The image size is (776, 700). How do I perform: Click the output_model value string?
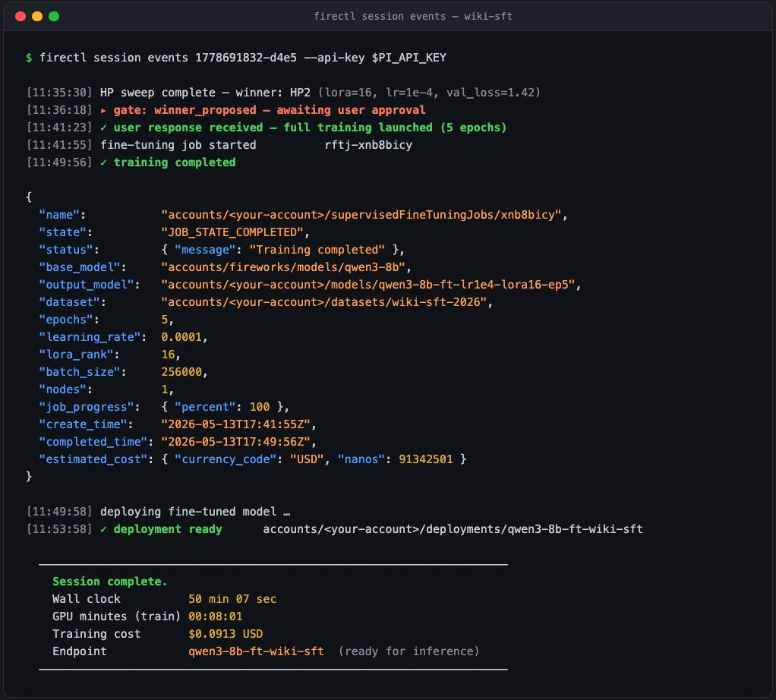point(367,285)
